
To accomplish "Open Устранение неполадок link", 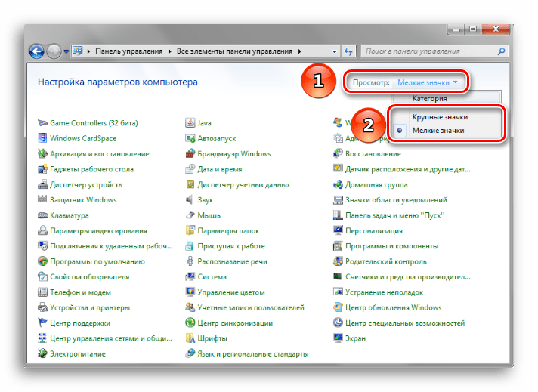I will click(385, 292).
